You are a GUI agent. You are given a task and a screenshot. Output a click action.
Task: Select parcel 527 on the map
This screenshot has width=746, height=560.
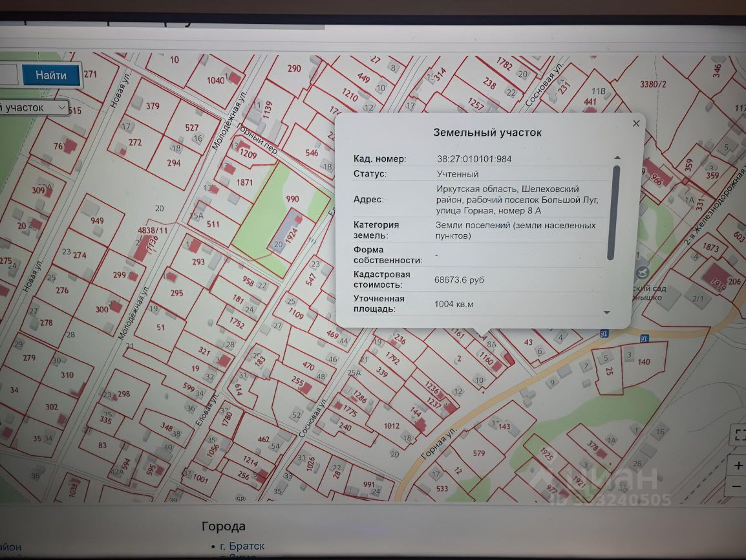click(192, 127)
